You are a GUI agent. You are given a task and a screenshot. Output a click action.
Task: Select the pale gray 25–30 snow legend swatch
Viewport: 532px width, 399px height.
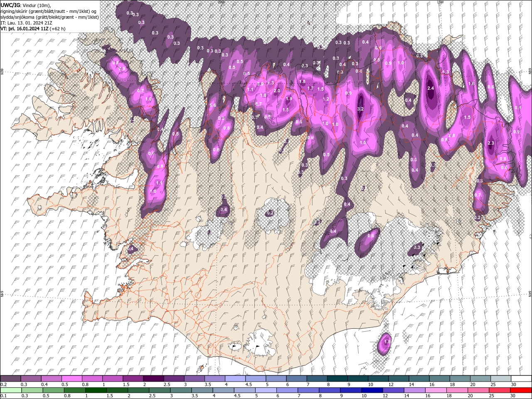500,379
